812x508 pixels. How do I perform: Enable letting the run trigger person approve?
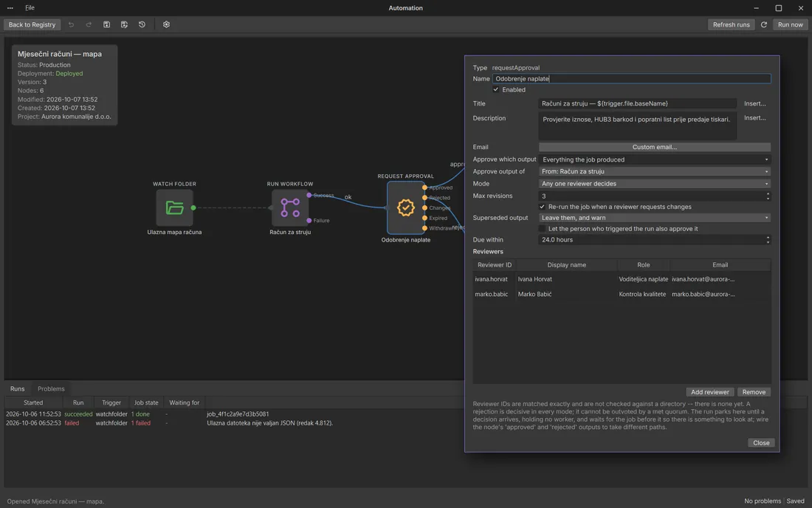click(x=543, y=228)
